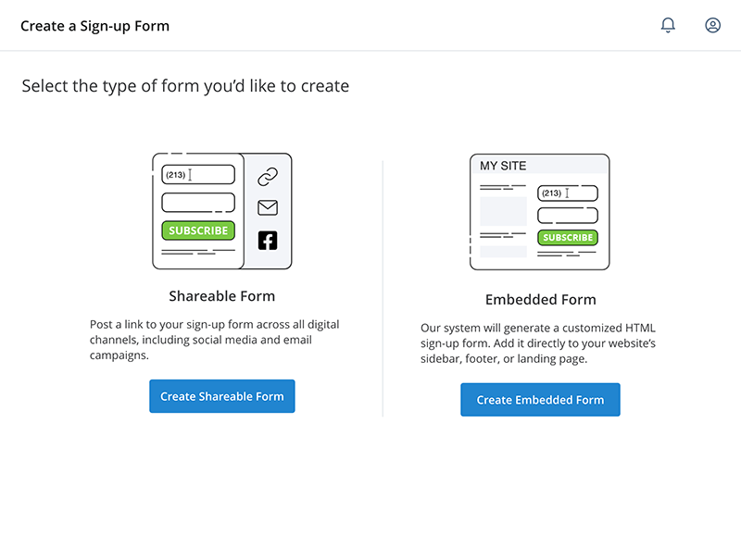Select the link icon in the shareable form graphic
The image size is (741, 560).
pos(268,174)
